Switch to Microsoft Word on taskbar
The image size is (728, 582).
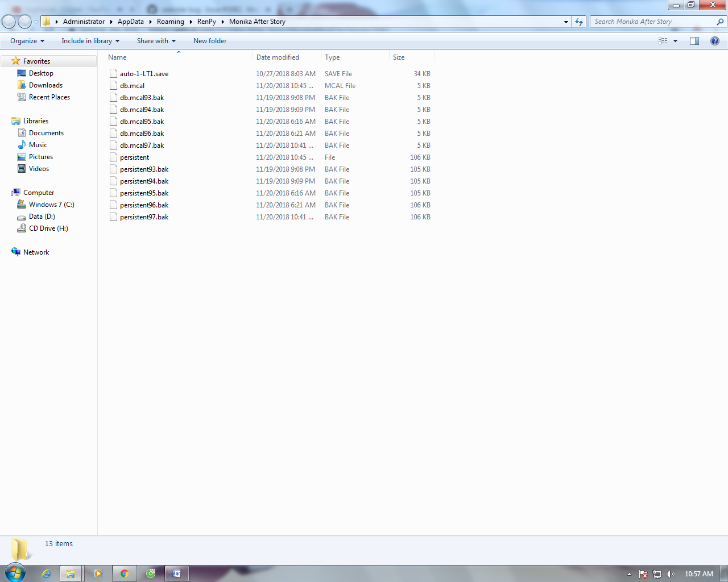tap(177, 573)
